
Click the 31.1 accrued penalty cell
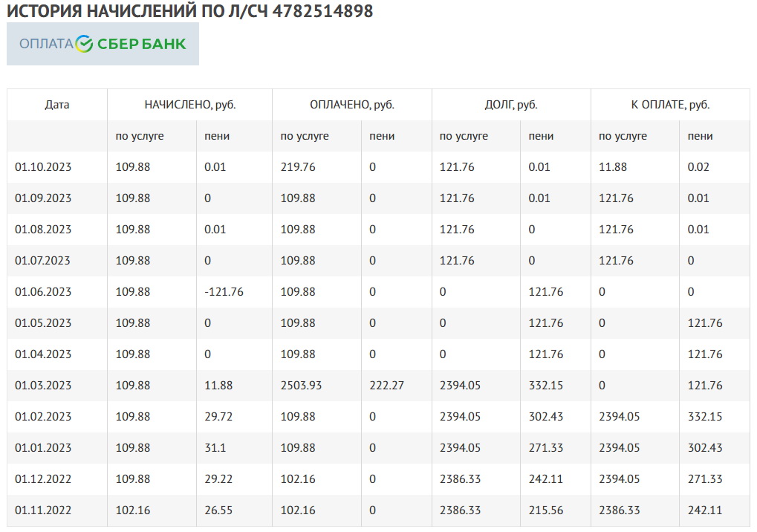point(215,448)
